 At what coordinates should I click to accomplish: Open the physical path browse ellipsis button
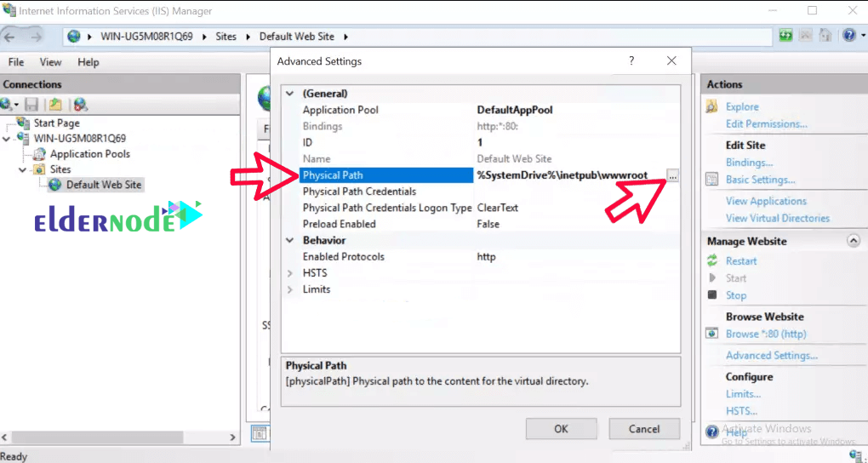pos(672,175)
